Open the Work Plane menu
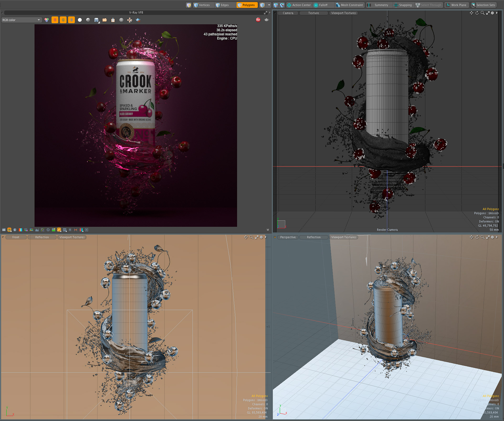 coord(456,5)
